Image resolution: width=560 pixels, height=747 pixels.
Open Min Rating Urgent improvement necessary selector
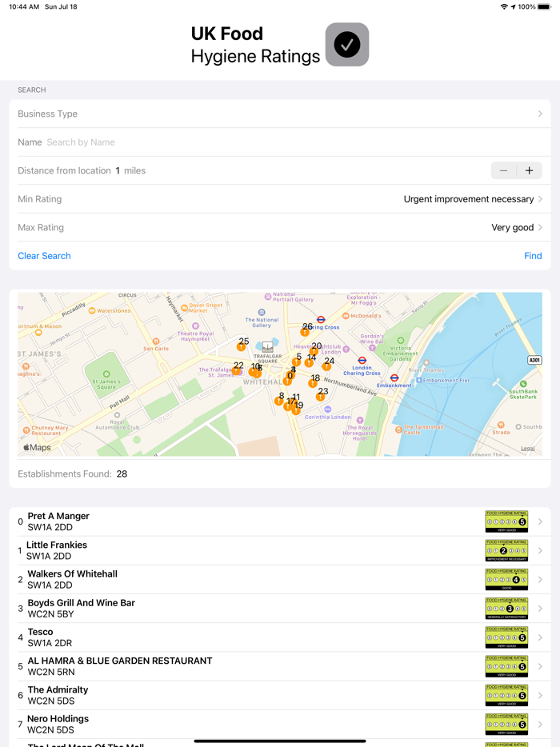pyautogui.click(x=280, y=199)
